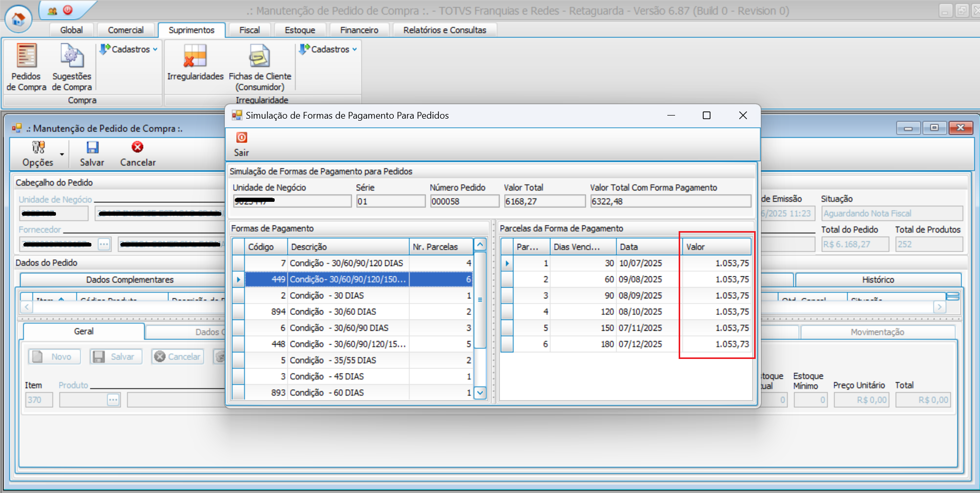Click the item Cancelar button
Screen dimensions: 980x493
[x=178, y=356]
